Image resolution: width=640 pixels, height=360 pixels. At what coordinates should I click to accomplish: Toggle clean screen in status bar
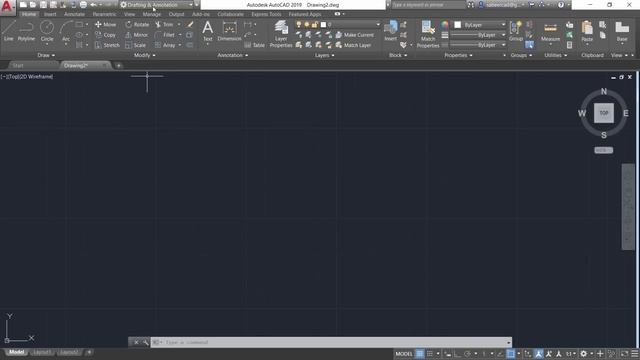point(624,353)
